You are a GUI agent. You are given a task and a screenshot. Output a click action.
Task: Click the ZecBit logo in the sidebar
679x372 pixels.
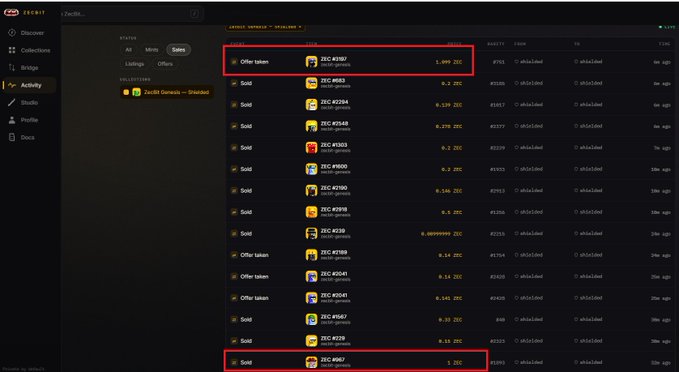[x=11, y=13]
